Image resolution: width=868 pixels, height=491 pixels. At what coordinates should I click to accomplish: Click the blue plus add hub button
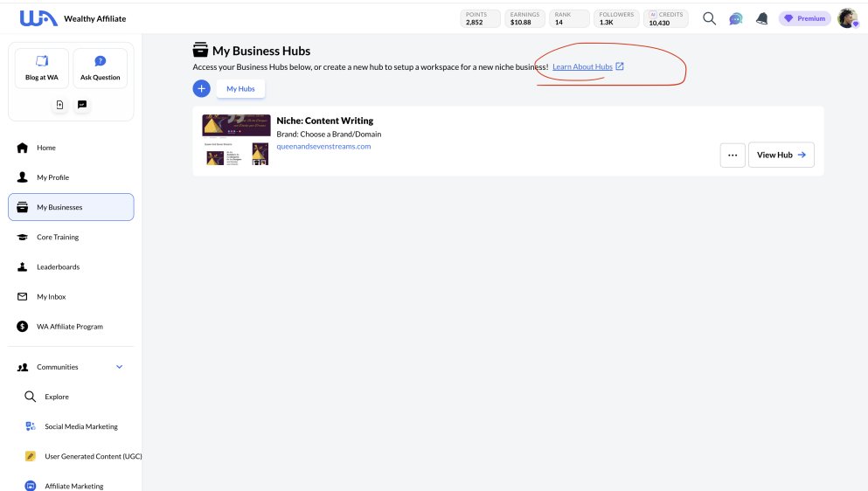click(x=202, y=88)
